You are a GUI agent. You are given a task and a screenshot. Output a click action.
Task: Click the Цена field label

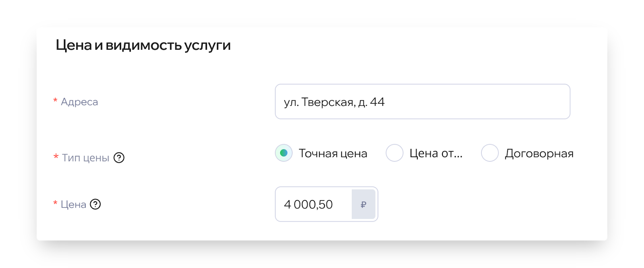(73, 204)
